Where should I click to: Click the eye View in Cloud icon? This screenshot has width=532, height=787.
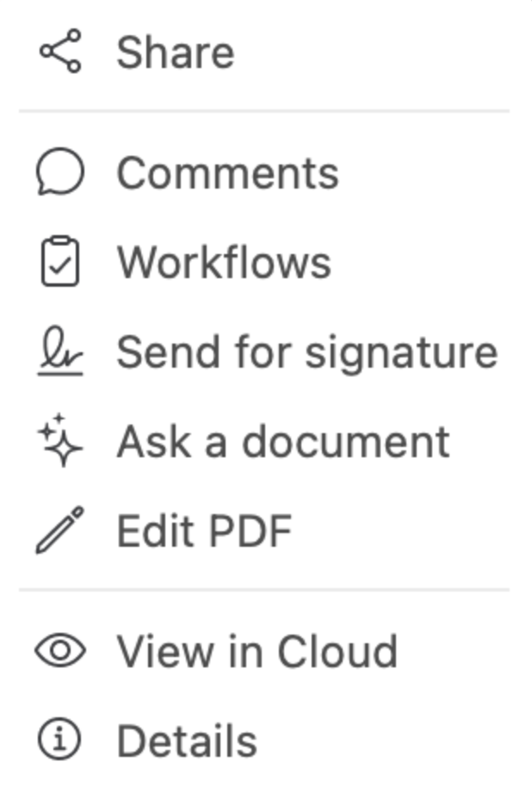[x=59, y=648]
